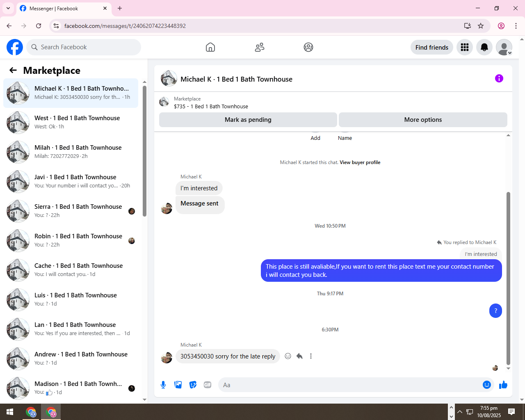Click the 'This place is still avaliable' message
Viewport: 525px width, 420px height.
coord(381,271)
